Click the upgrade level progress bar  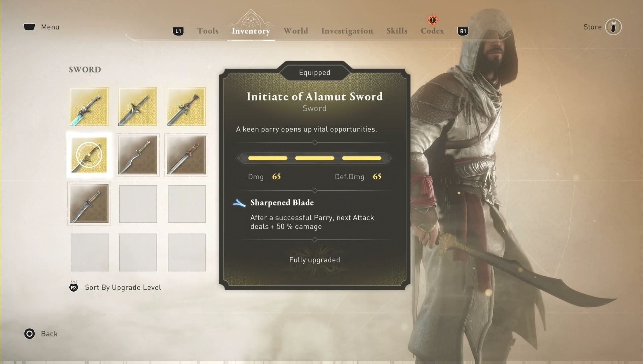314,158
